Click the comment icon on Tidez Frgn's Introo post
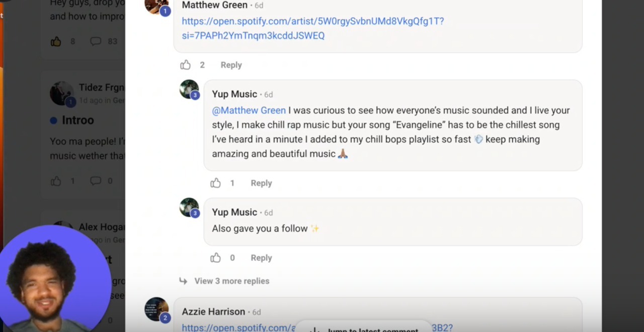The image size is (644, 332). 96,180
